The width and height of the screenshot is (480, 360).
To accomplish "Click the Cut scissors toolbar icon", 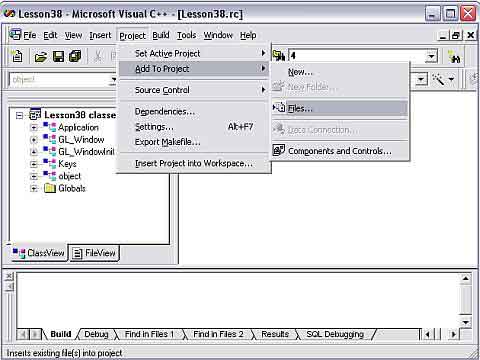I will coord(98,56).
